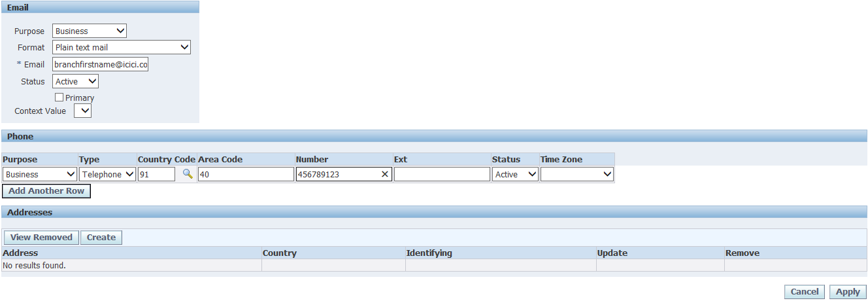The width and height of the screenshot is (868, 305).
Task: Expand the Time Zone dropdown
Action: pyautogui.click(x=576, y=174)
